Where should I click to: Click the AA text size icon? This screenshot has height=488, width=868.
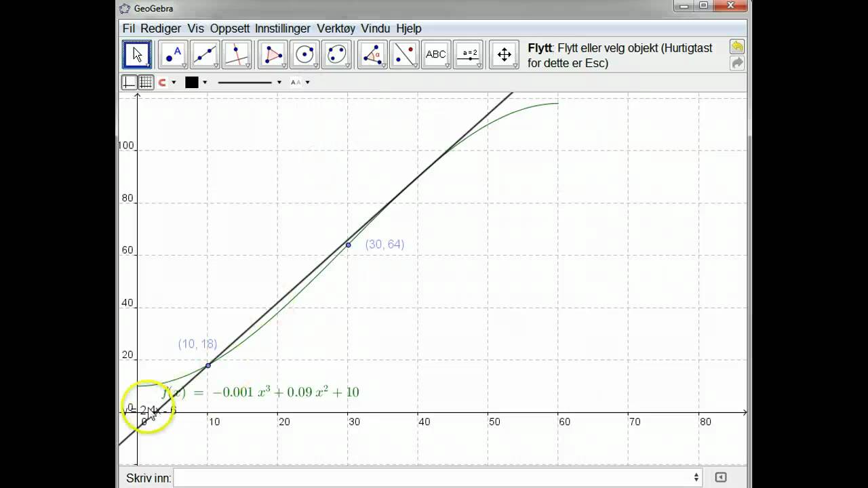(x=296, y=83)
